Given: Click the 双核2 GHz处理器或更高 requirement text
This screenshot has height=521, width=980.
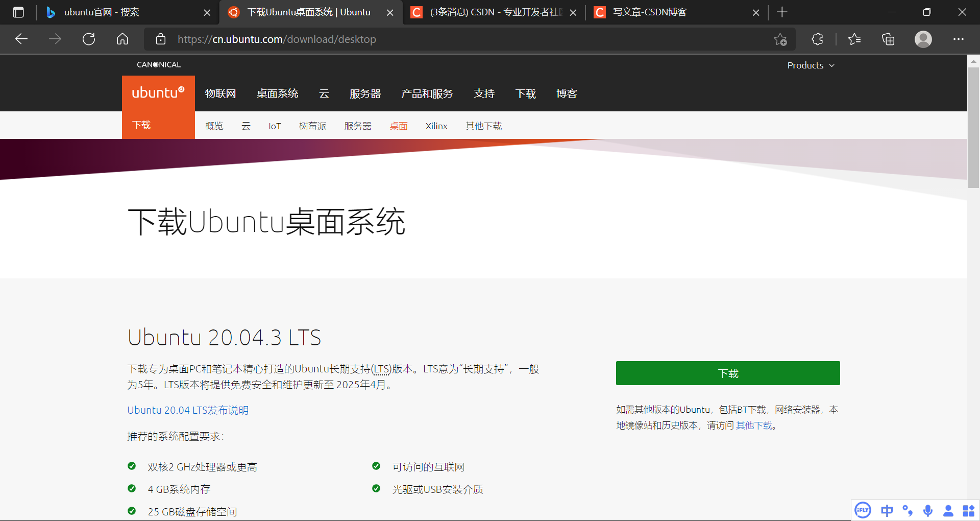Looking at the screenshot, I should (x=203, y=467).
